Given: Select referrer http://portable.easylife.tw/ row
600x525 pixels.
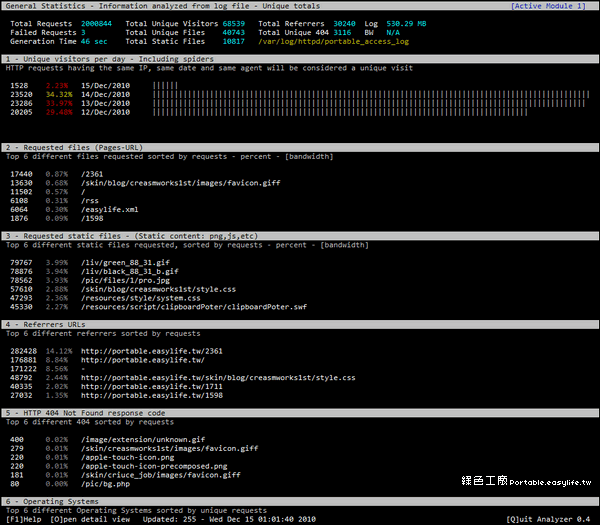Looking at the screenshot, I should (143, 360).
